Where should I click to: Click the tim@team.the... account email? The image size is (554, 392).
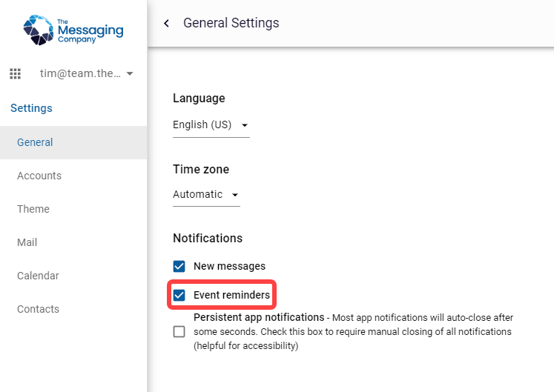80,73
